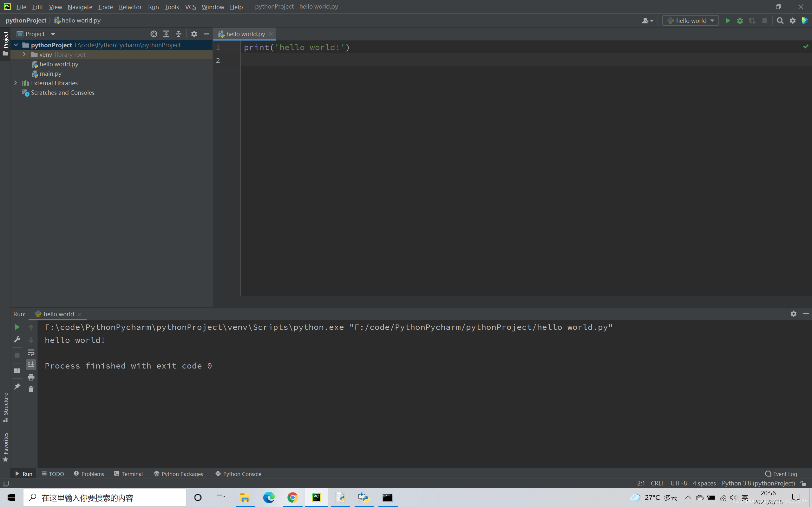Screen dimensions: 812x507
Task: Click Python 3.8 interpreter in status bar
Action: click(x=758, y=483)
